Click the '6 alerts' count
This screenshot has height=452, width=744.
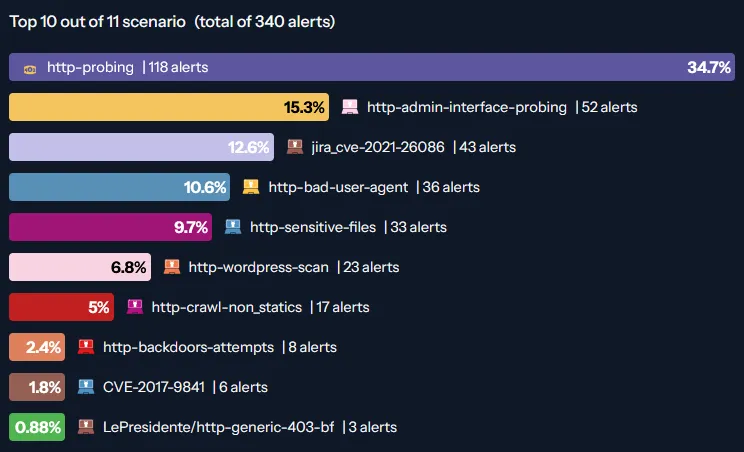point(243,387)
